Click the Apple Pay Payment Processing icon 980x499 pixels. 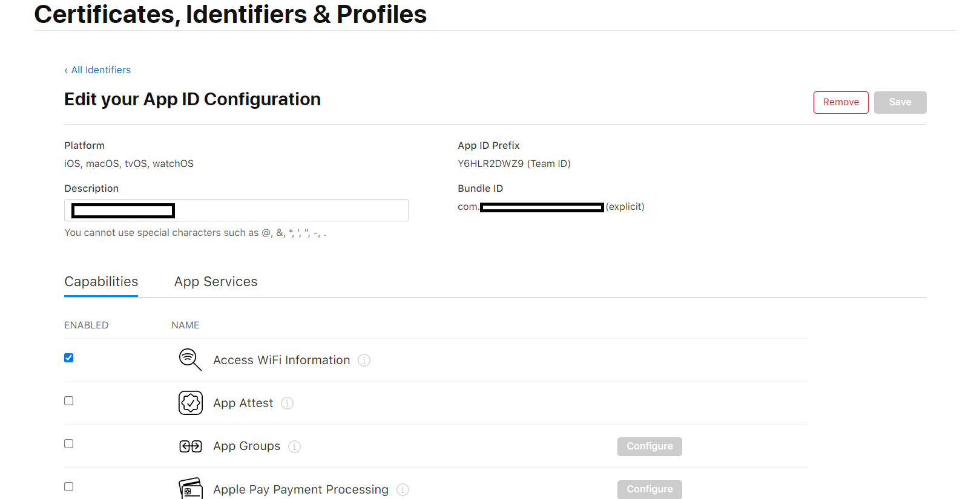click(191, 489)
